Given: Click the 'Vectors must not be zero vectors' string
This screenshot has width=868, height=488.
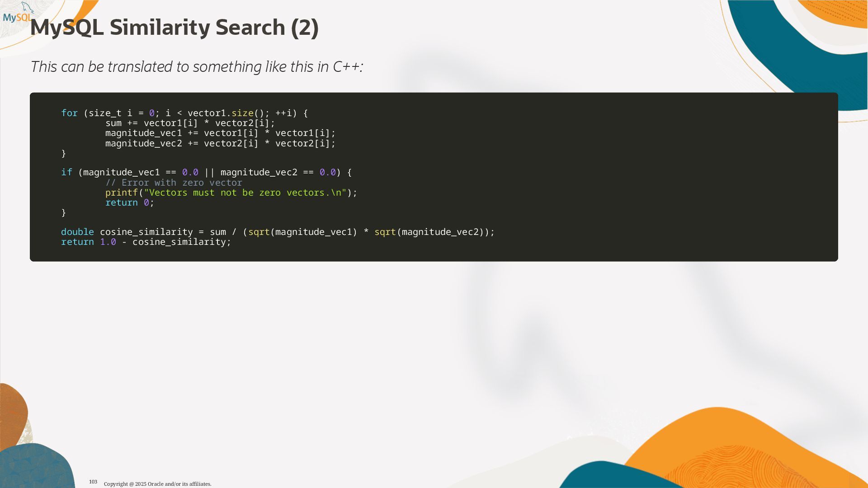Looking at the screenshot, I should point(245,192).
